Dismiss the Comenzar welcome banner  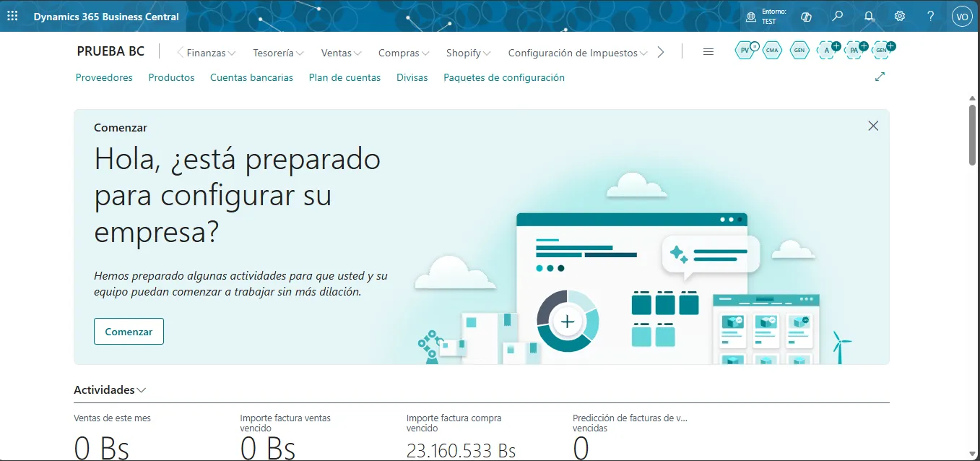click(873, 126)
